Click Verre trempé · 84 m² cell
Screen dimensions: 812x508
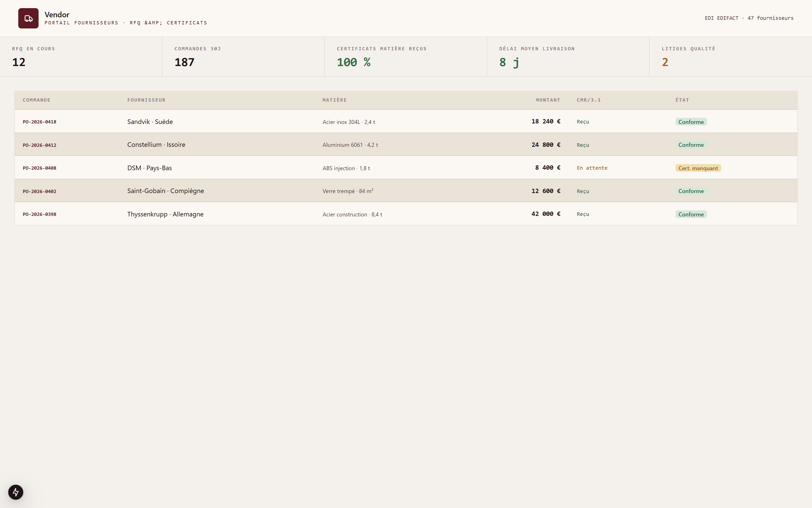click(348, 191)
